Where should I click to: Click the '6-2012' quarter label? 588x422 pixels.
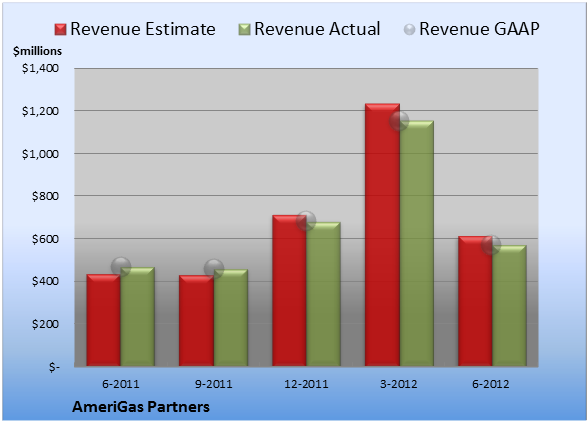coord(491,384)
